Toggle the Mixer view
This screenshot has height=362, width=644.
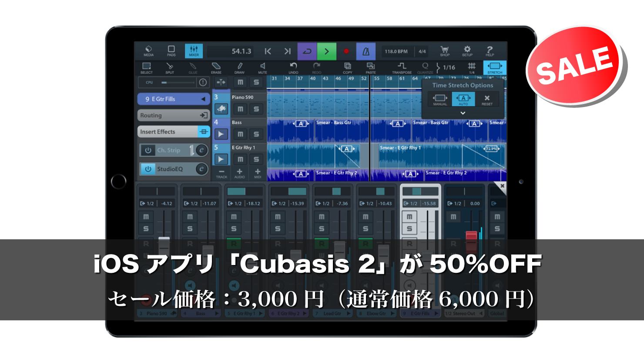[x=194, y=51]
